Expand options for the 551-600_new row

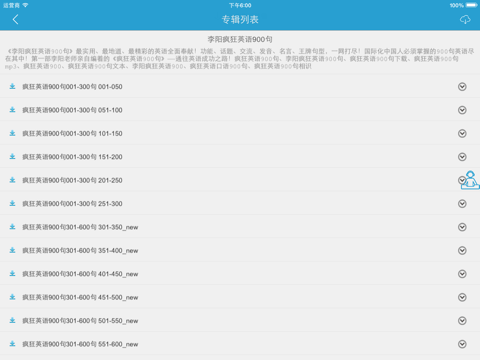462,344
